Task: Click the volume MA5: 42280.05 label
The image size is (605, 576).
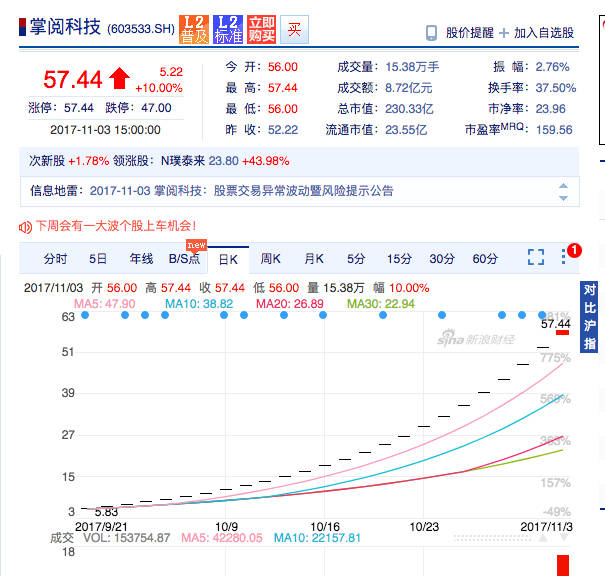Action: pyautogui.click(x=221, y=538)
